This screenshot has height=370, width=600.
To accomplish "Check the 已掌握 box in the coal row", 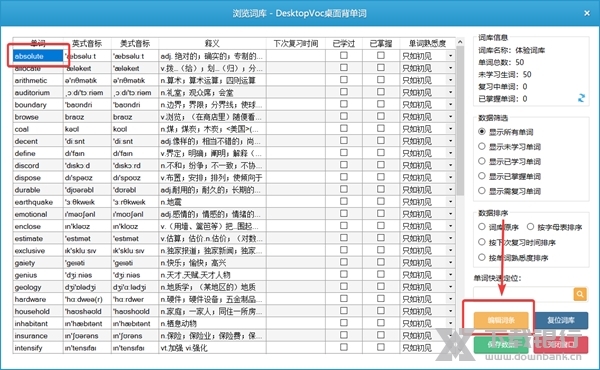I will point(381,129).
